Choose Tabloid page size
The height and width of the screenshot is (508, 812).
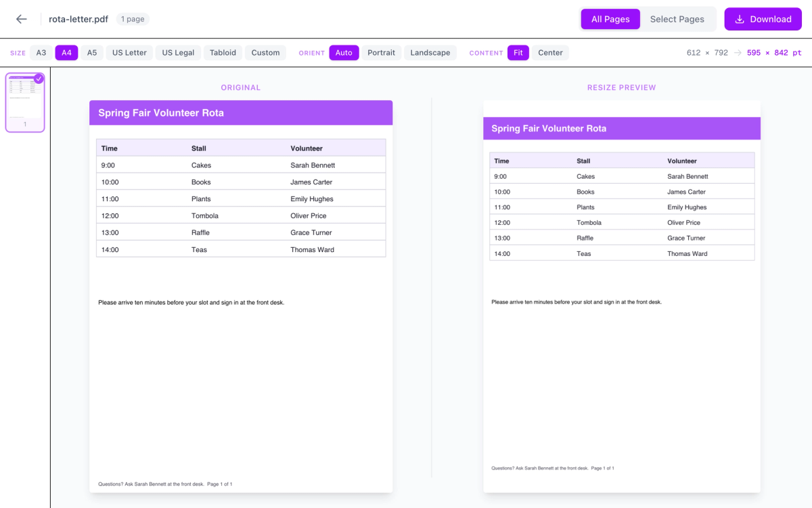[223, 53]
